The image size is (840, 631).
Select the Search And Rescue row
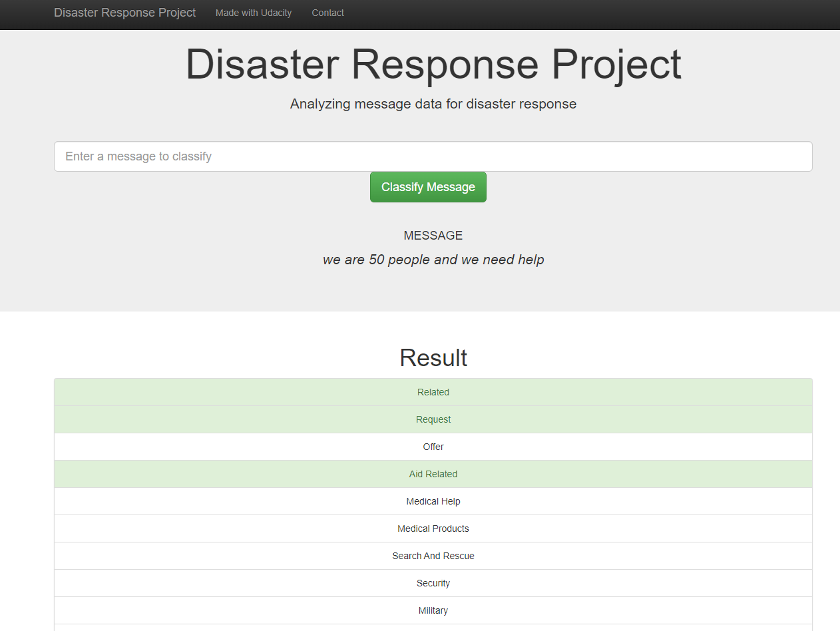pyautogui.click(x=433, y=556)
